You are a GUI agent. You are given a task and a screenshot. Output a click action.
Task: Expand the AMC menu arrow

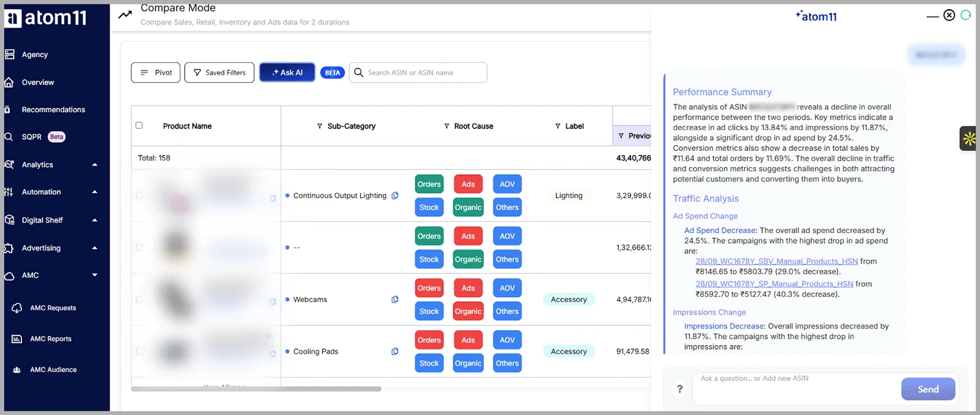(95, 275)
